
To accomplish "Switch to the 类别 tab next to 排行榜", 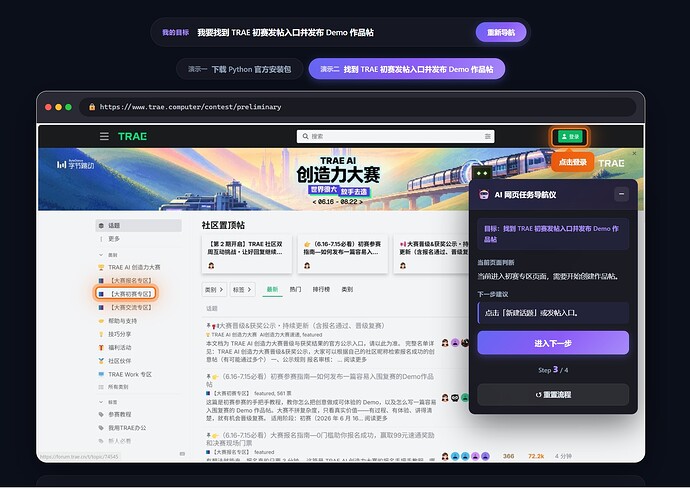I will tap(347, 289).
